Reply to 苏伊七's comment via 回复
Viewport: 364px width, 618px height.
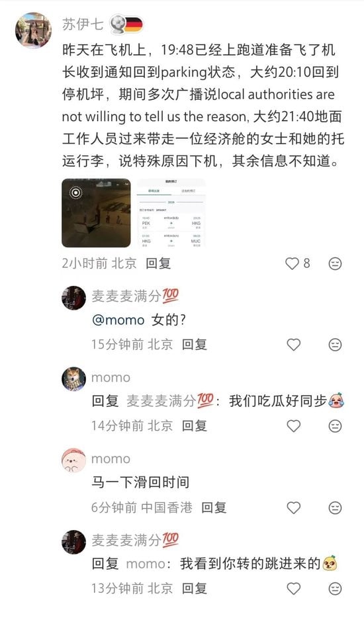click(x=158, y=263)
